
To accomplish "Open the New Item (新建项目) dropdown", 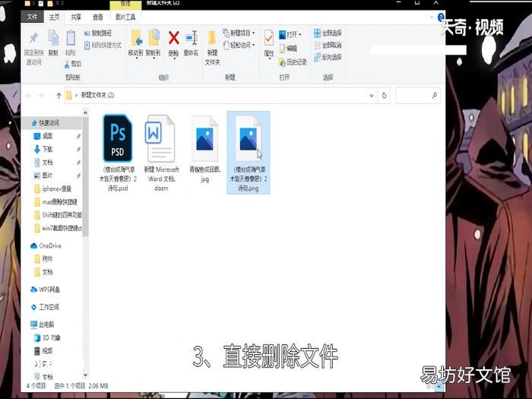I will click(x=239, y=33).
